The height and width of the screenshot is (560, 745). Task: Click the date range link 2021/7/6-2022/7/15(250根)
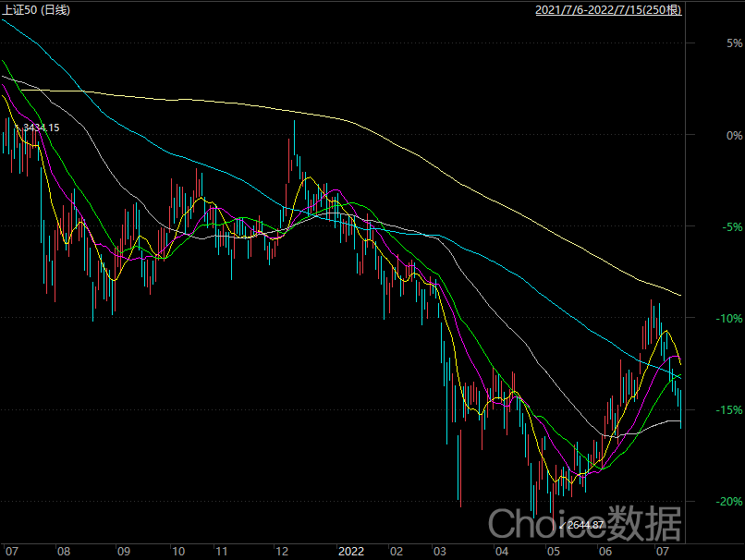[608, 9]
